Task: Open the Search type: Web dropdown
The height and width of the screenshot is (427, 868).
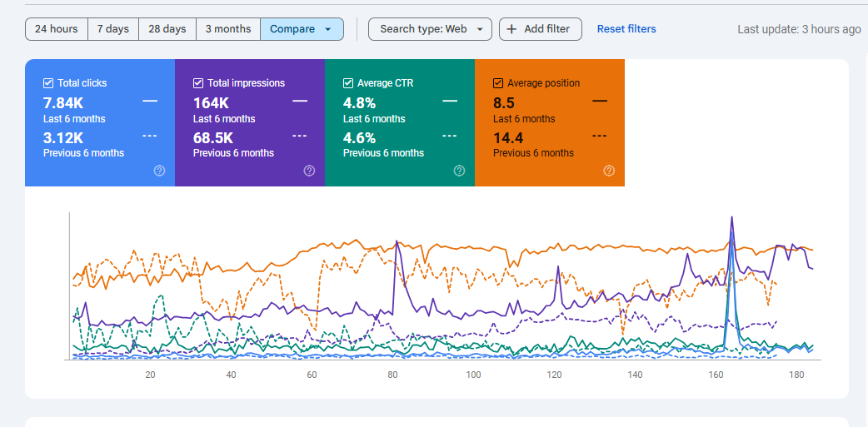Action: pyautogui.click(x=430, y=29)
